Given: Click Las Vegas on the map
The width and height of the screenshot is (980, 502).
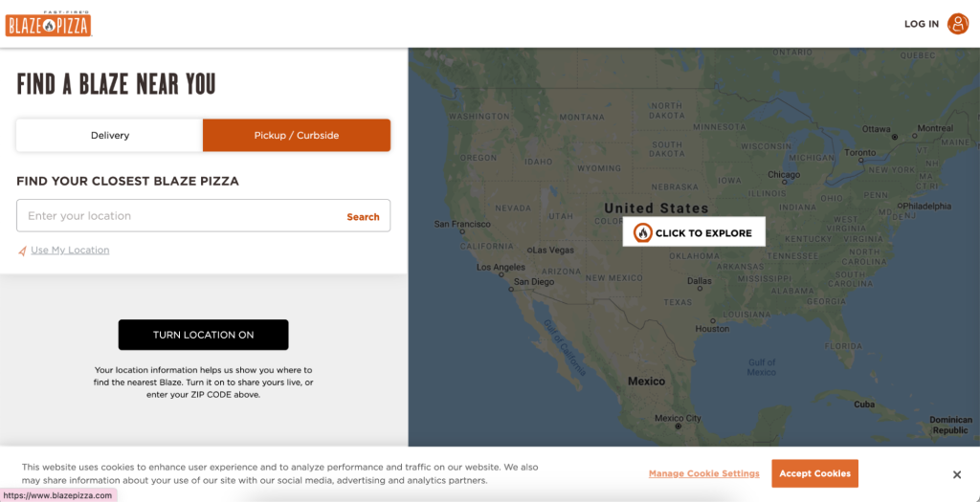Looking at the screenshot, I should click(550, 250).
